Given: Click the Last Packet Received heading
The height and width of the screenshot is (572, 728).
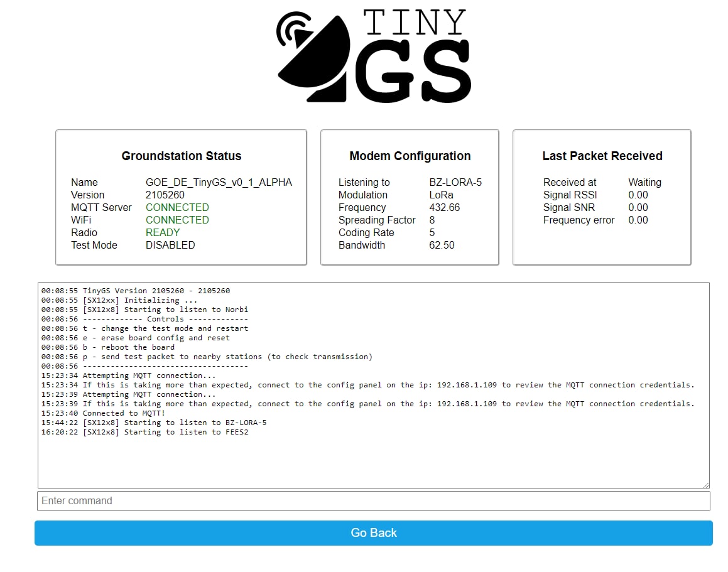Looking at the screenshot, I should tap(602, 156).
